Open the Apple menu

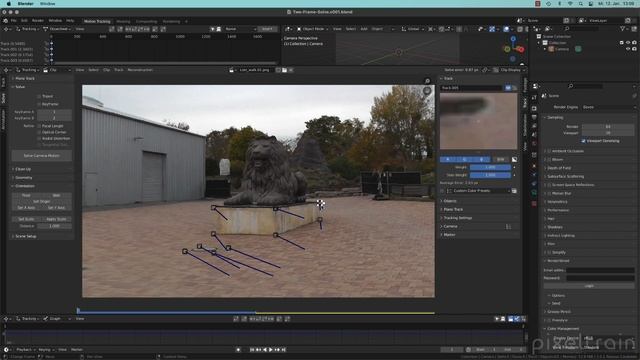(x=9, y=4)
